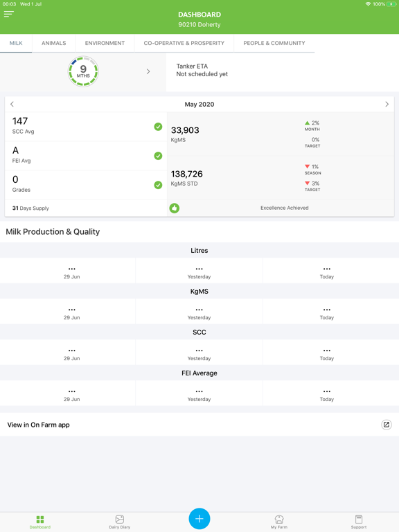Tap the 31 Days Supply text
399x532 pixels.
pos(30,208)
